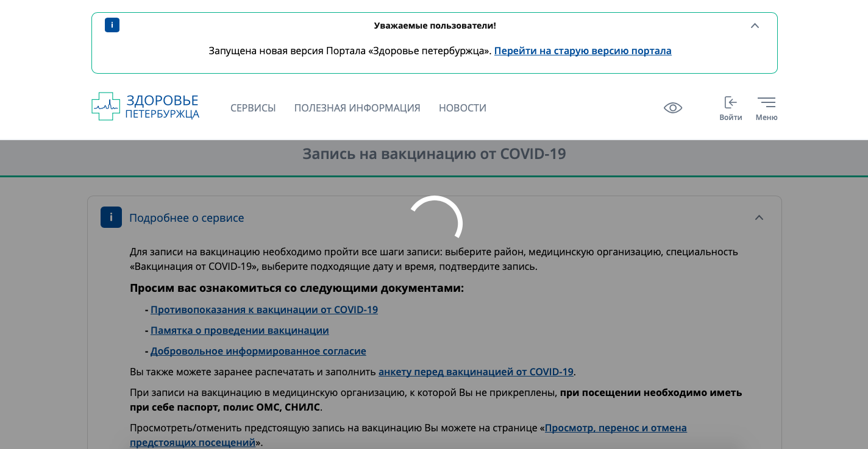Click the info icon in top announcement banner

tap(112, 25)
